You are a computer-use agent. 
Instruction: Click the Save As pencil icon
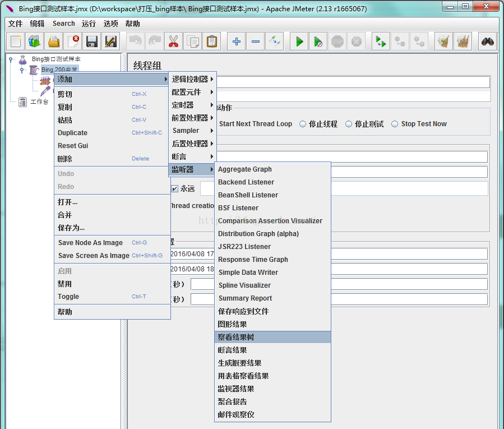point(111,41)
